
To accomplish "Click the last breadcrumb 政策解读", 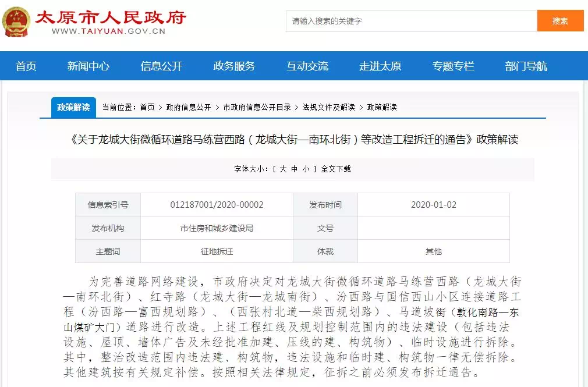I will click(382, 107).
